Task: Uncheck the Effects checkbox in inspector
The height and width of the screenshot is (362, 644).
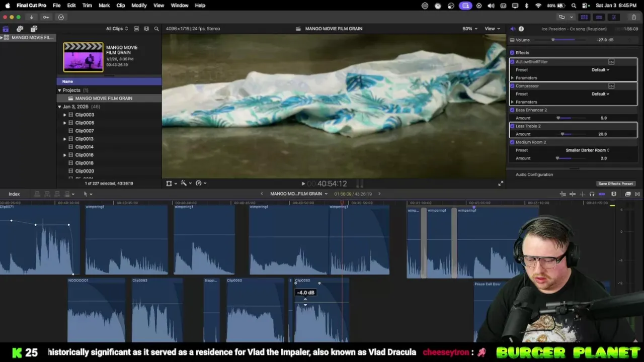Action: (x=512, y=53)
